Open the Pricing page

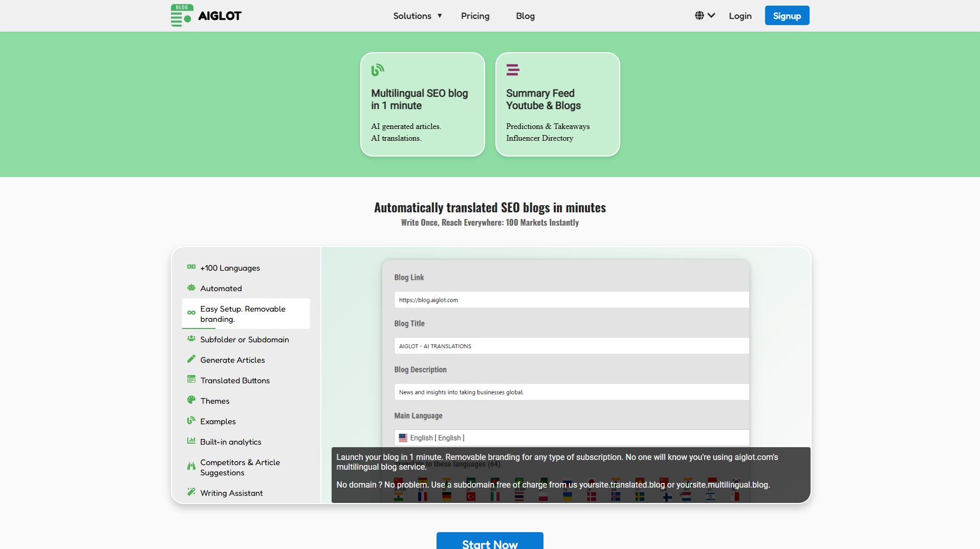(475, 16)
